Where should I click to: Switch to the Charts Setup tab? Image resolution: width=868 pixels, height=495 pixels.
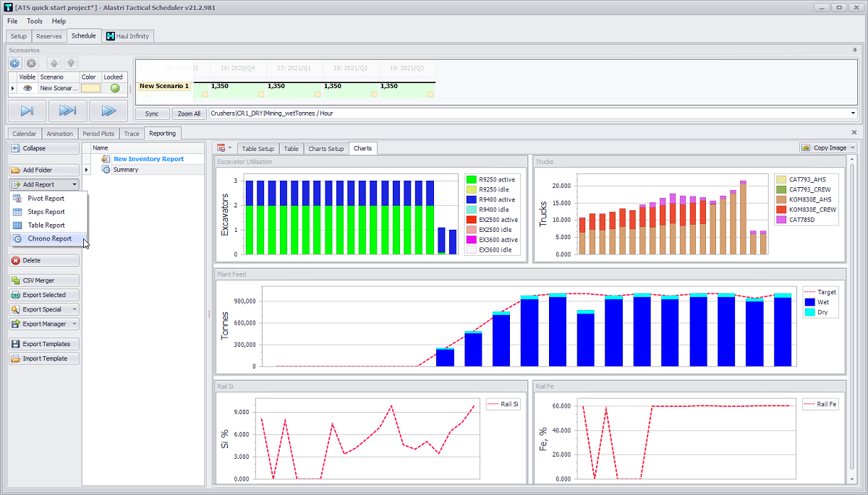coord(325,148)
